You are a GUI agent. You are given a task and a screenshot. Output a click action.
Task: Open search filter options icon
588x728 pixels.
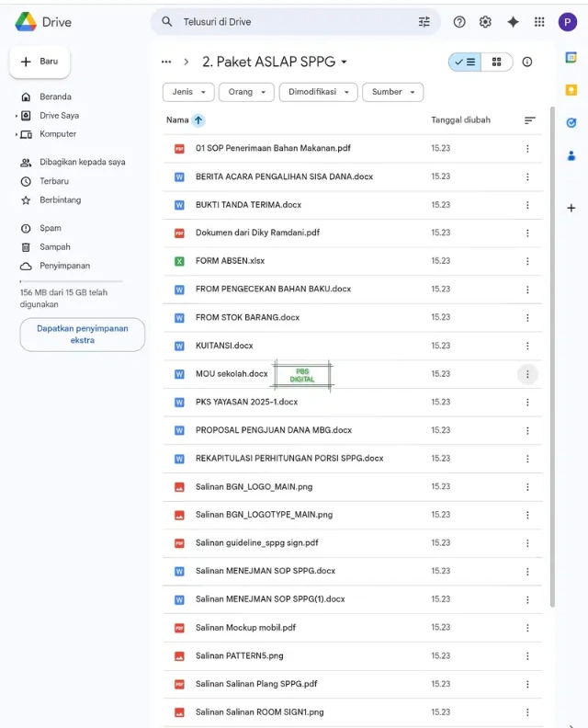[x=424, y=22]
